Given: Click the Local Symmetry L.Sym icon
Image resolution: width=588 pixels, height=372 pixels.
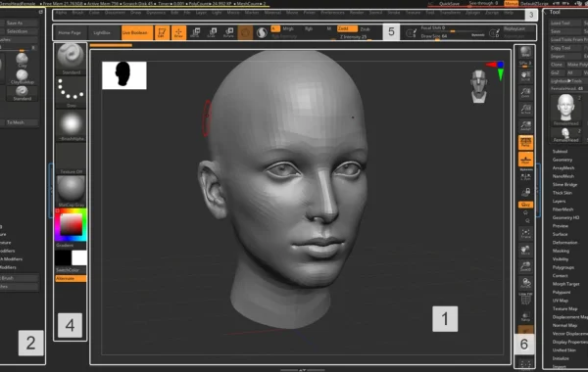Looking at the screenshot, I should click(x=525, y=176).
